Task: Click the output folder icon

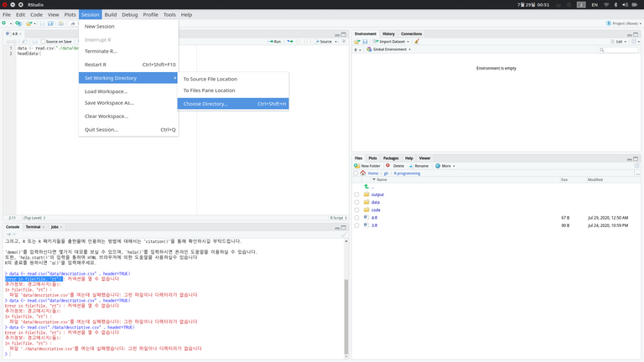Action: click(x=366, y=194)
